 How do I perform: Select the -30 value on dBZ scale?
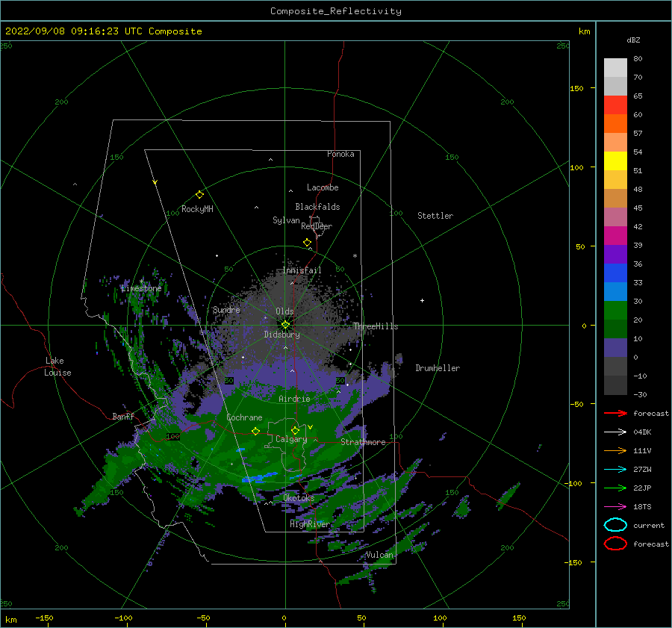641,394
